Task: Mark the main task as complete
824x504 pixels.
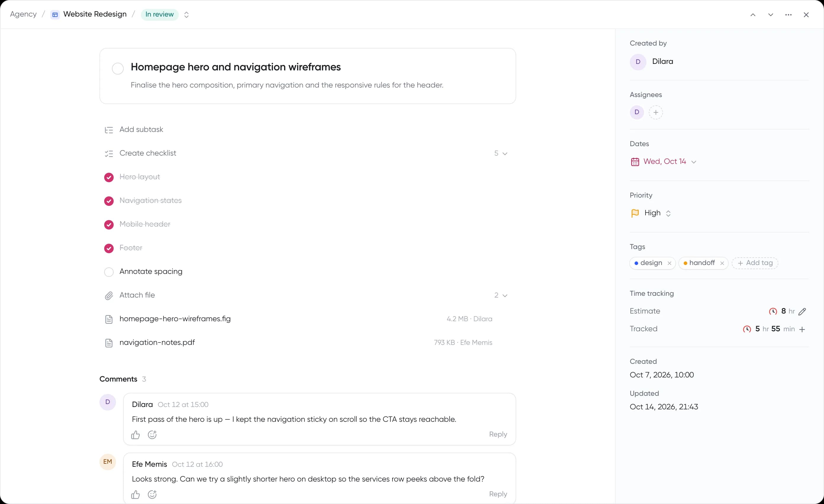Action: pyautogui.click(x=118, y=69)
